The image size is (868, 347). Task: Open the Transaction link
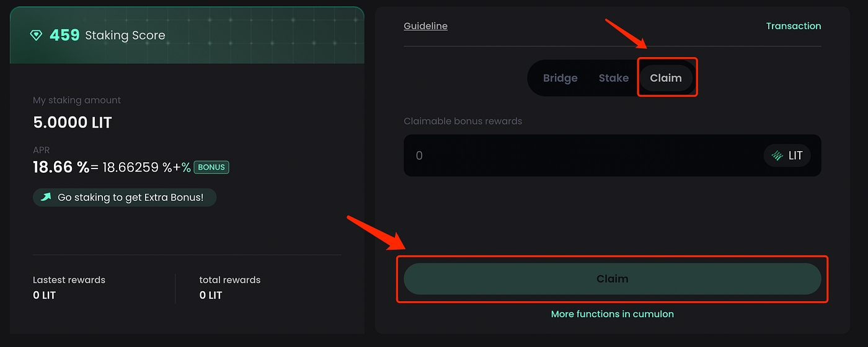coord(793,26)
